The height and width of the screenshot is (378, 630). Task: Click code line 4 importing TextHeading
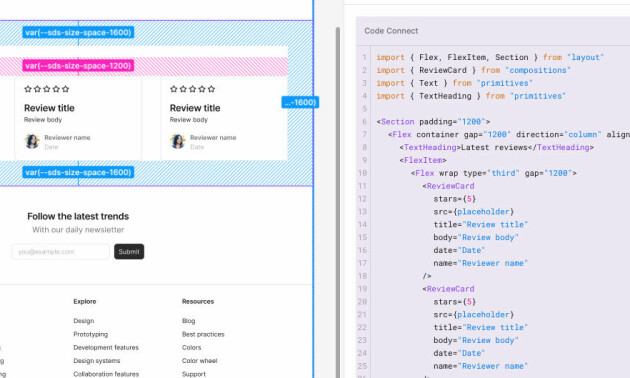pos(471,96)
